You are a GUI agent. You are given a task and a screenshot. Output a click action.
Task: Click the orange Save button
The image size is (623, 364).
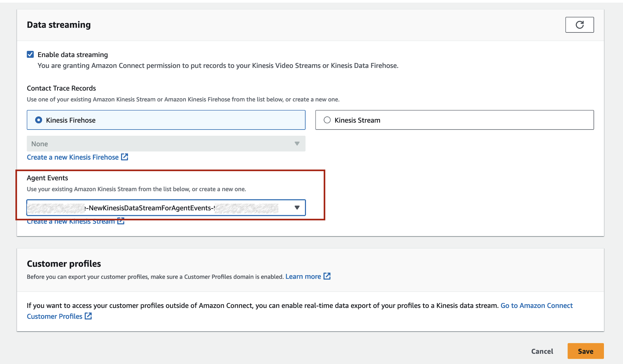click(x=585, y=351)
